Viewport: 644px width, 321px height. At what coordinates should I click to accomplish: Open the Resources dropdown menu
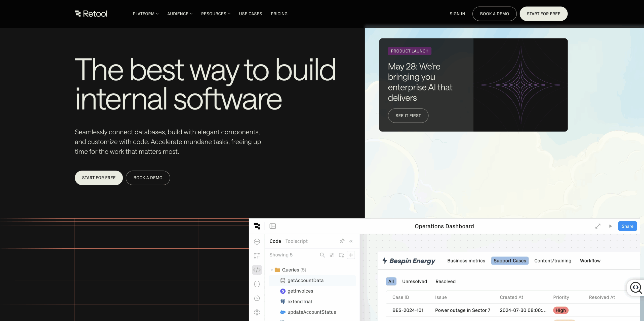(216, 14)
